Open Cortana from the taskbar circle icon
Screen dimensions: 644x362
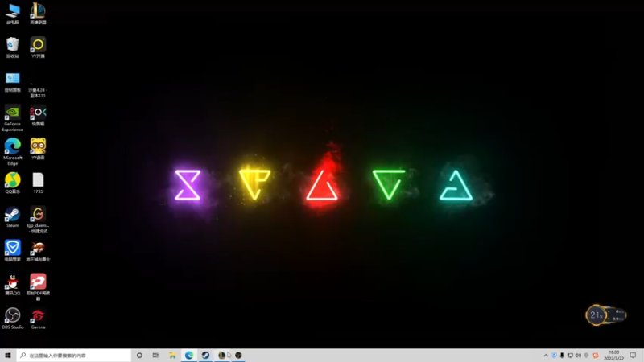coord(139,355)
